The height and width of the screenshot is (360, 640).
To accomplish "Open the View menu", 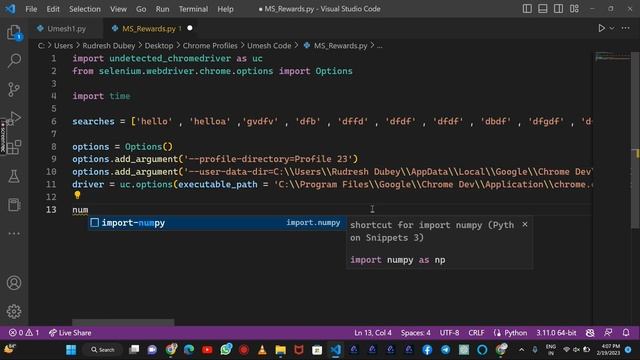I will click(118, 9).
